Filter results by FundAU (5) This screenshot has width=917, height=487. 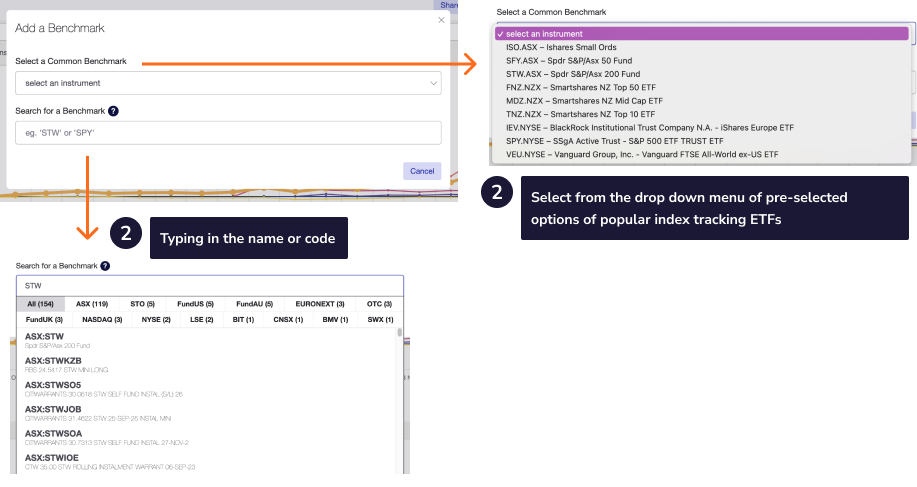[x=254, y=304]
